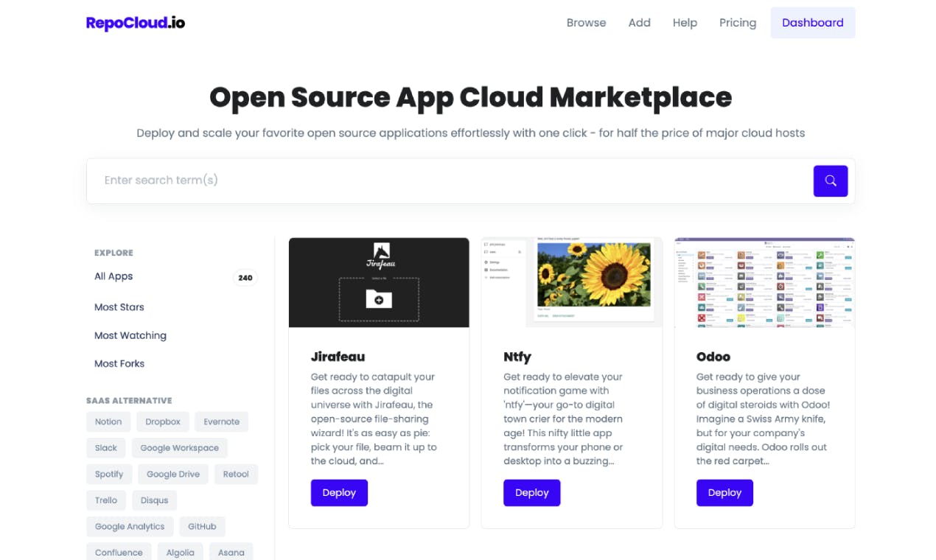Select the Algolia tag
The width and height of the screenshot is (936, 560).
(x=181, y=552)
